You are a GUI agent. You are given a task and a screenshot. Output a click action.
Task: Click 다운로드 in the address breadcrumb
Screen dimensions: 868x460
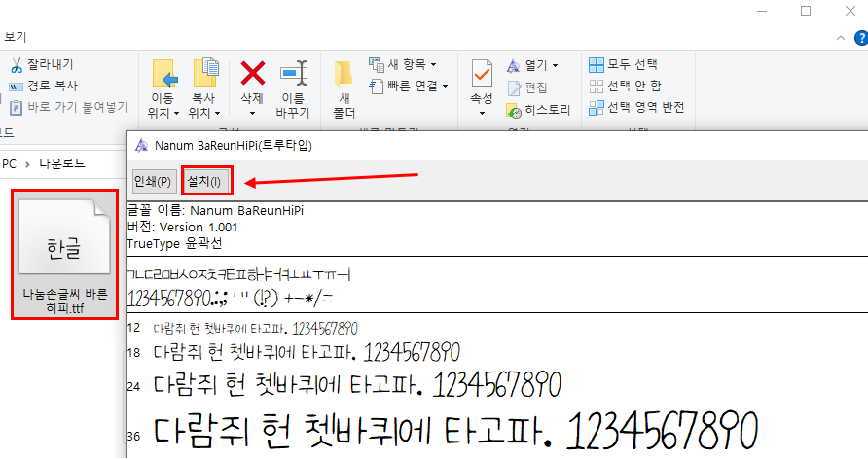click(x=62, y=163)
